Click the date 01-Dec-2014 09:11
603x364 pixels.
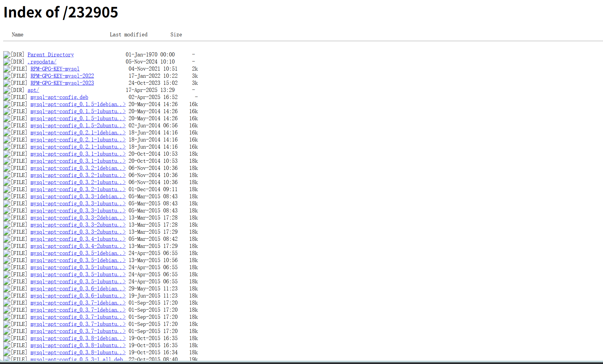(x=153, y=189)
